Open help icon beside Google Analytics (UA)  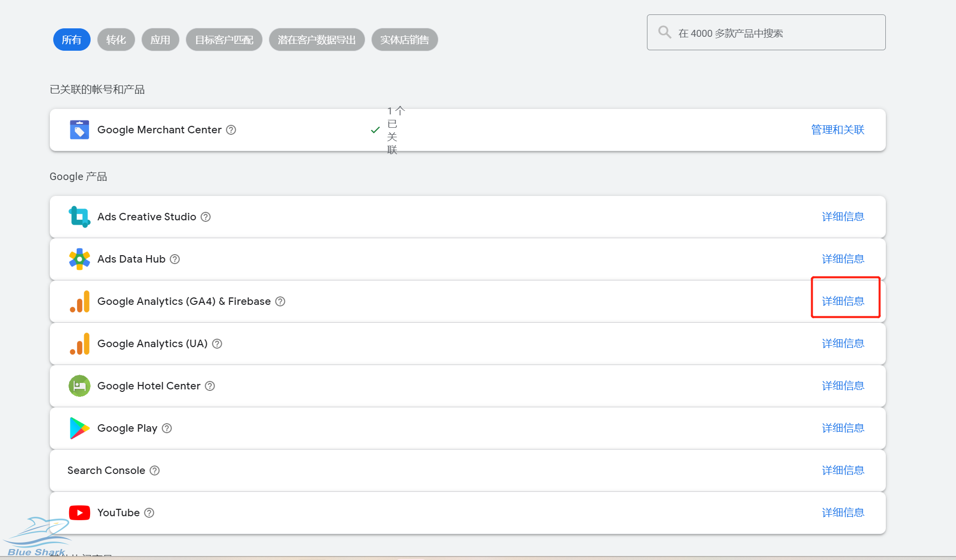[x=217, y=344]
